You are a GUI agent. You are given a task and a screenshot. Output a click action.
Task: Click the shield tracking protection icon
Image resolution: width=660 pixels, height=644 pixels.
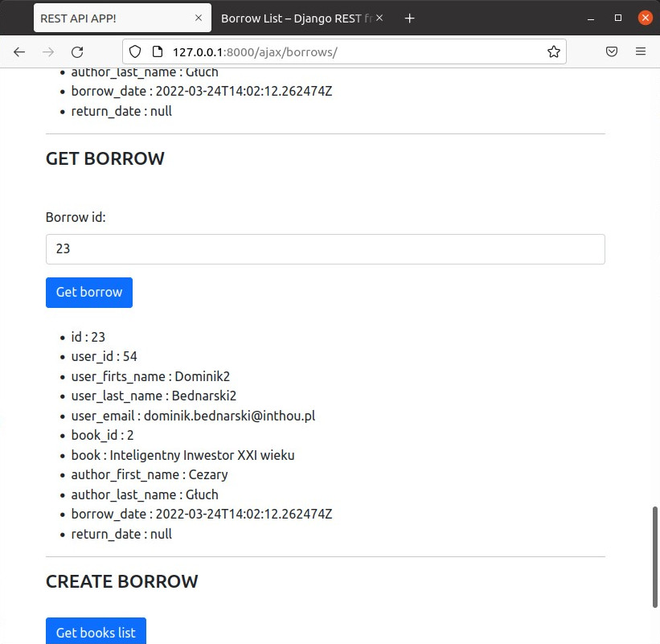tap(135, 51)
